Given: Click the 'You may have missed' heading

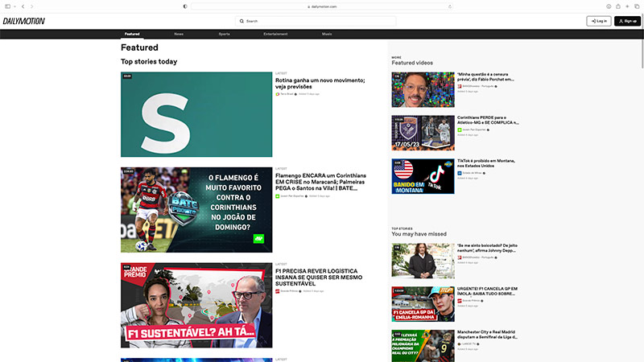Looking at the screenshot, I should [x=419, y=234].
